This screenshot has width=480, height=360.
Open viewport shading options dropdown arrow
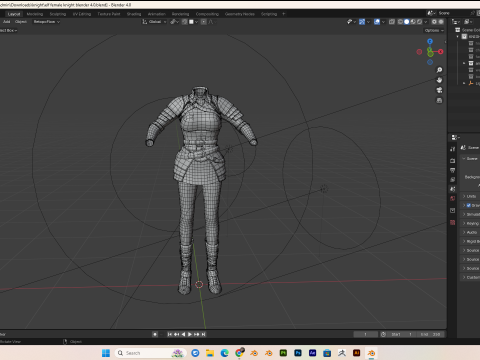(x=426, y=22)
